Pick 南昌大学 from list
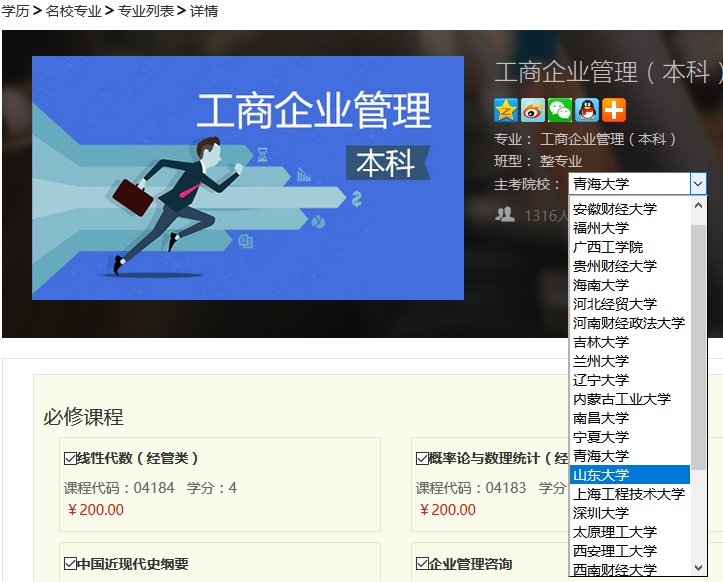The image size is (723, 582). [x=630, y=418]
